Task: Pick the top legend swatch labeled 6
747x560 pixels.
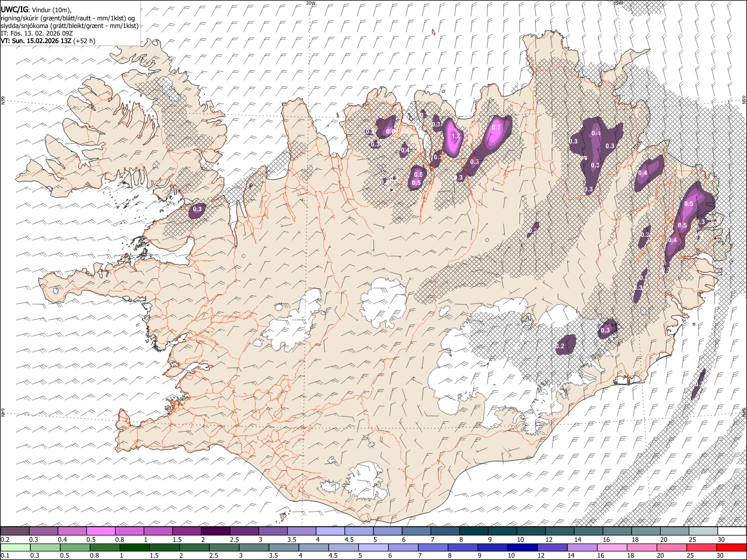Action: tap(416, 531)
